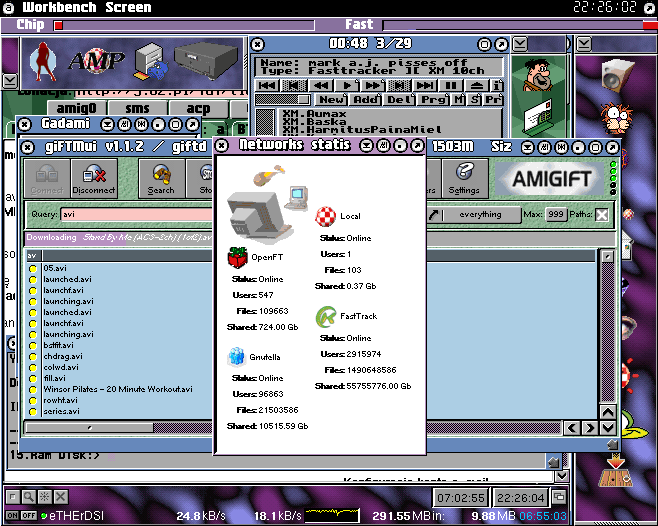Toggle the Paths checkbox

coord(602,215)
